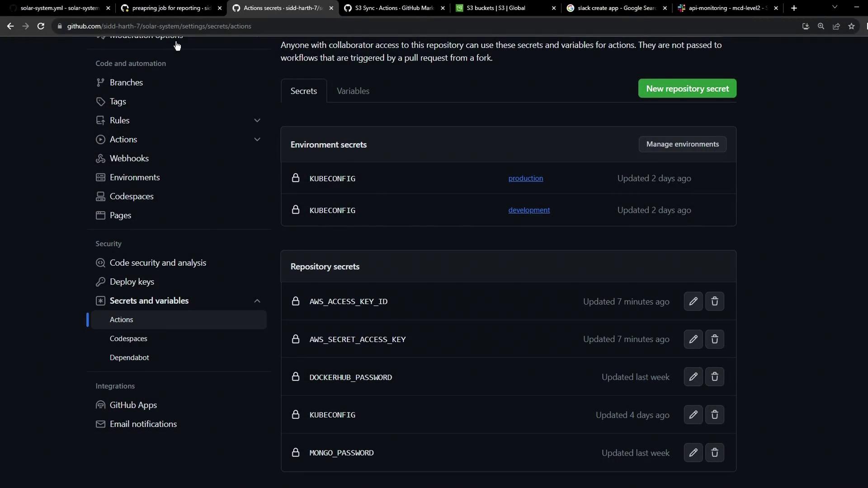Viewport: 868px width, 488px height.
Task: Edit the MONGO_PASSWORD secret
Action: tap(693, 453)
